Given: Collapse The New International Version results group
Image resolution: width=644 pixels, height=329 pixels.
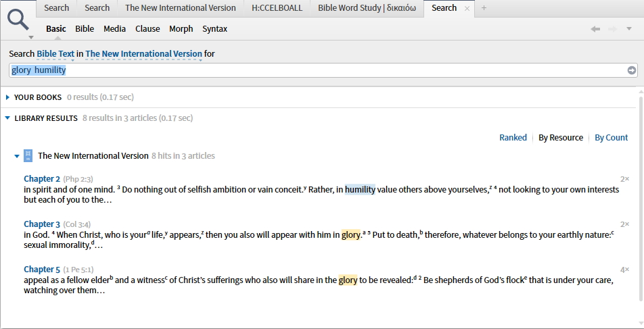Looking at the screenshot, I should coord(17,156).
